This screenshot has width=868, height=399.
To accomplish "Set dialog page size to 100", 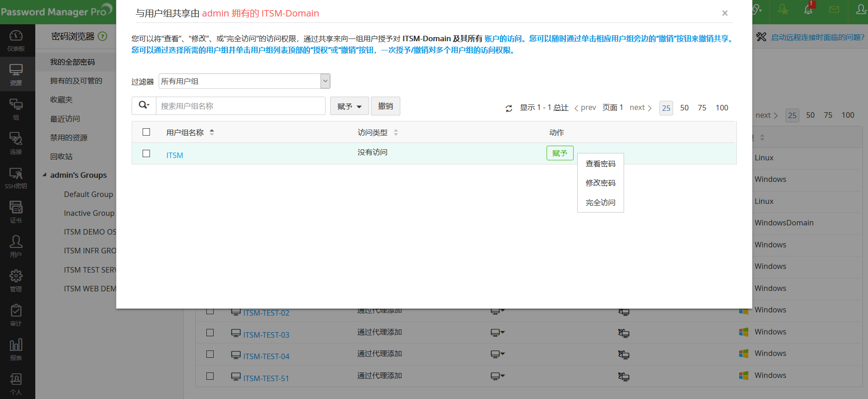I will (722, 108).
